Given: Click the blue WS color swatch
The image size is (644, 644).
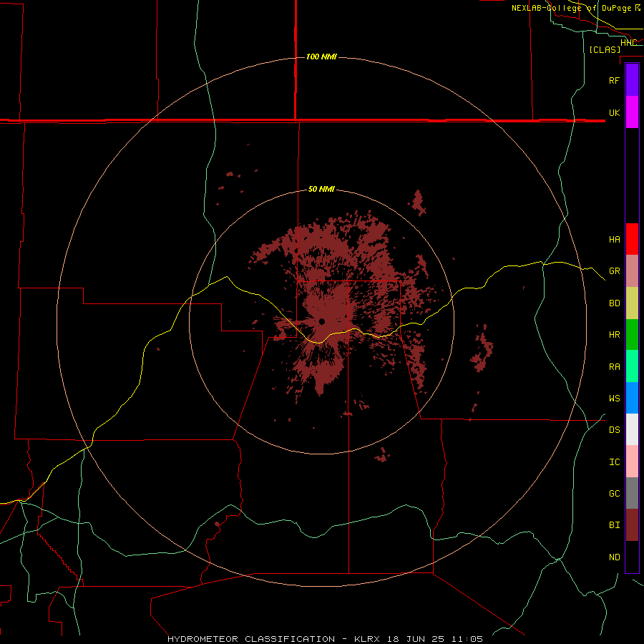Looking at the screenshot, I should (632, 398).
